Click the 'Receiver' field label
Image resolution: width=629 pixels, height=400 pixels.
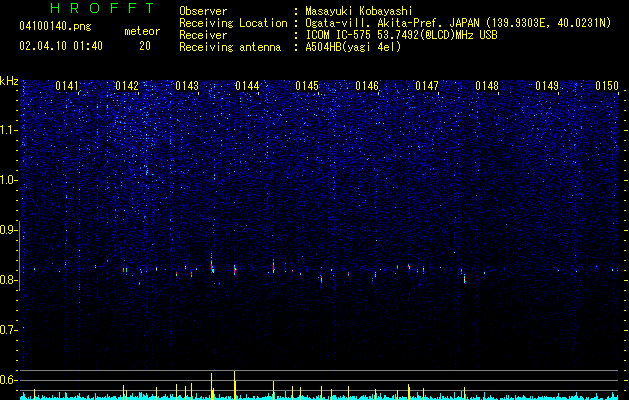pos(203,35)
